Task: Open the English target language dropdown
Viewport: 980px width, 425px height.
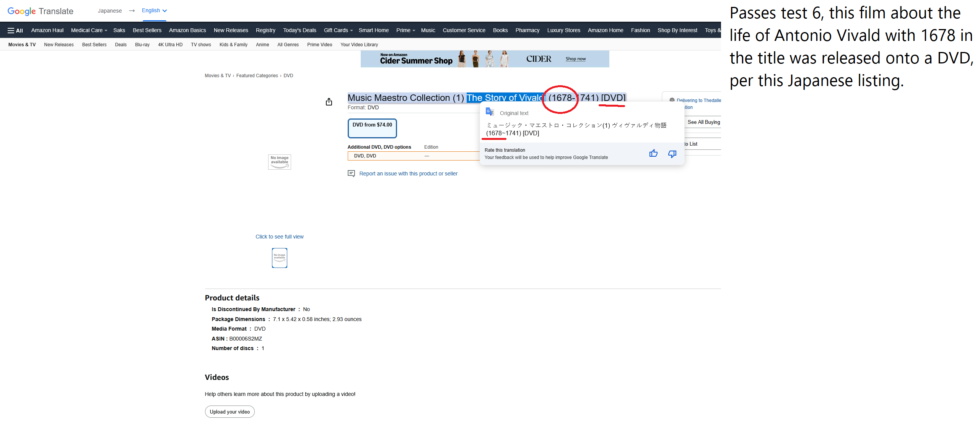Action: [154, 11]
